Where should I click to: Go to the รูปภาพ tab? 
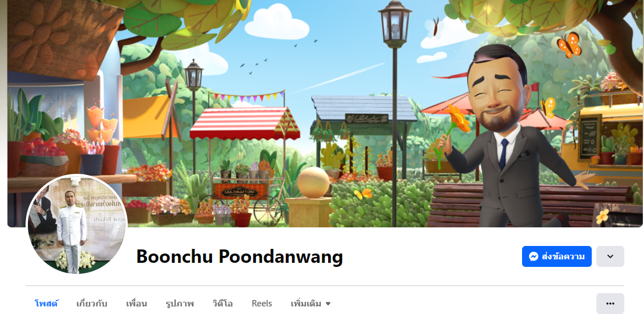point(179,304)
